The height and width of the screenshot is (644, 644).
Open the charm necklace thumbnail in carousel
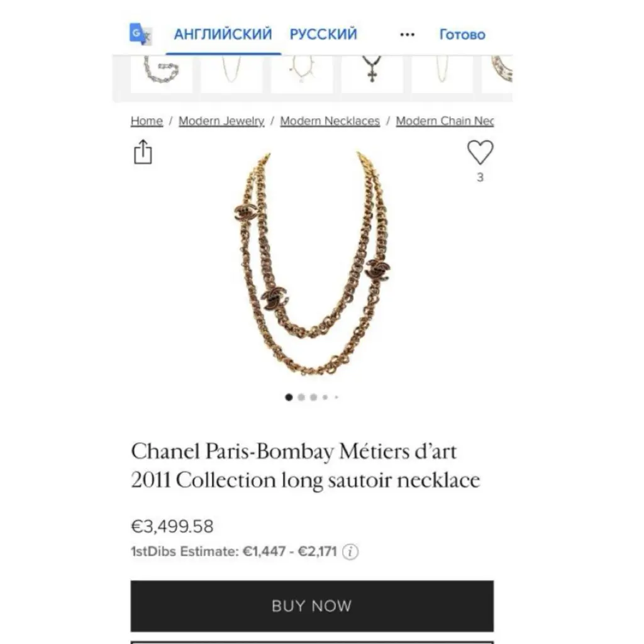point(302,74)
